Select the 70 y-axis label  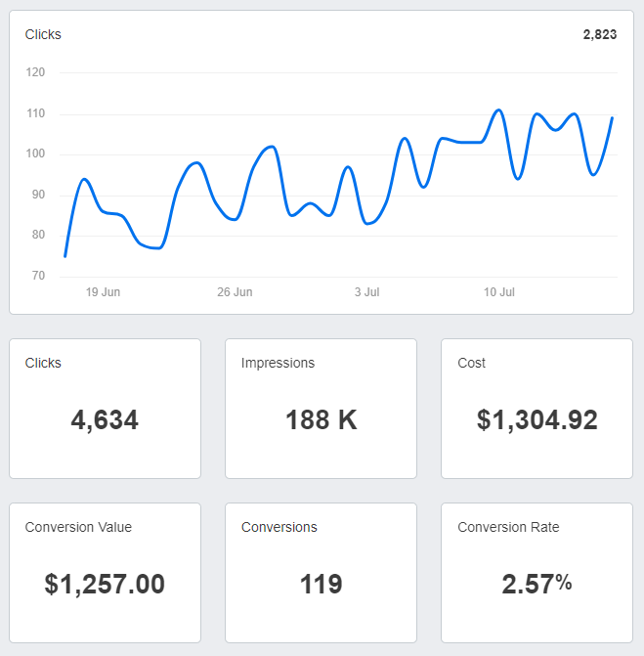[x=39, y=277]
